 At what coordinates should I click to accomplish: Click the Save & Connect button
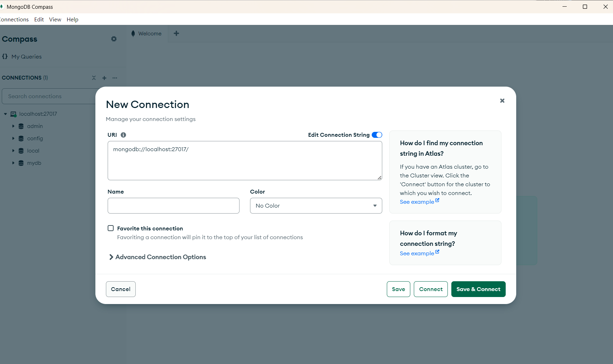(x=478, y=289)
